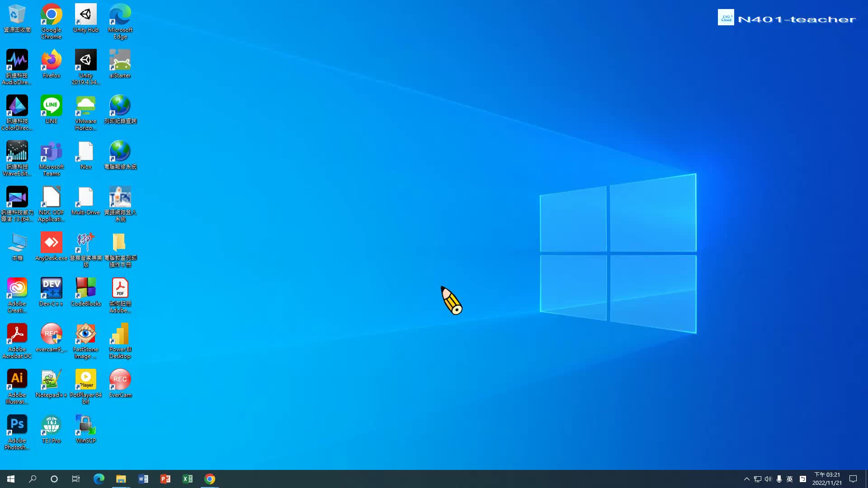Select the Notepad++ desktop shortcut

pos(52,384)
